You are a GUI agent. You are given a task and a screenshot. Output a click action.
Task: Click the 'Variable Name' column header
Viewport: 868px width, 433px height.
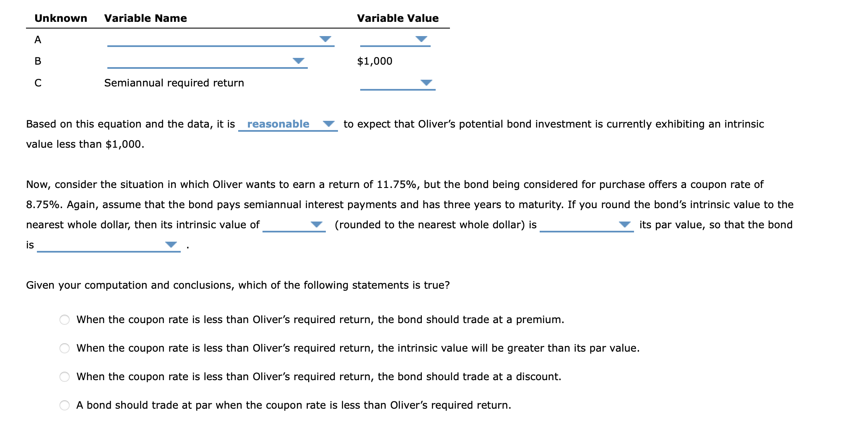(145, 18)
